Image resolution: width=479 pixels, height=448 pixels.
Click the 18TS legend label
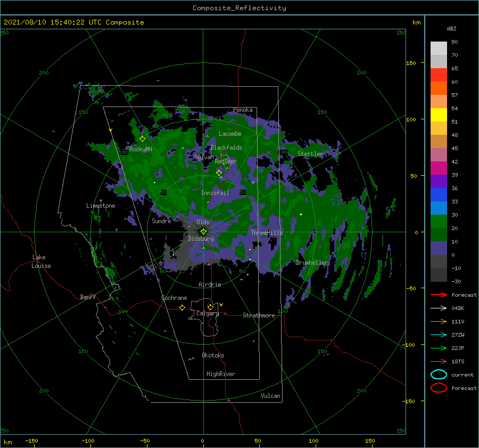click(458, 362)
